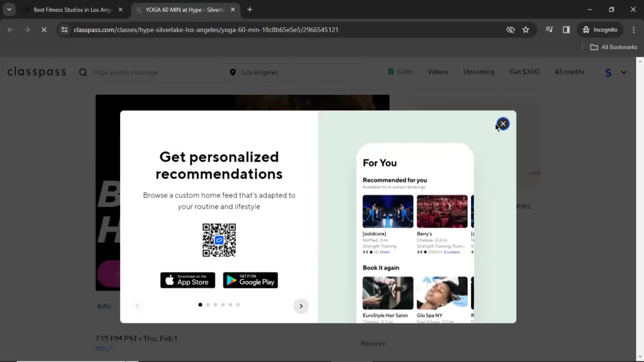644x362 pixels.
Task: Open the Glo Spa NY thumbnail
Action: click(x=442, y=293)
